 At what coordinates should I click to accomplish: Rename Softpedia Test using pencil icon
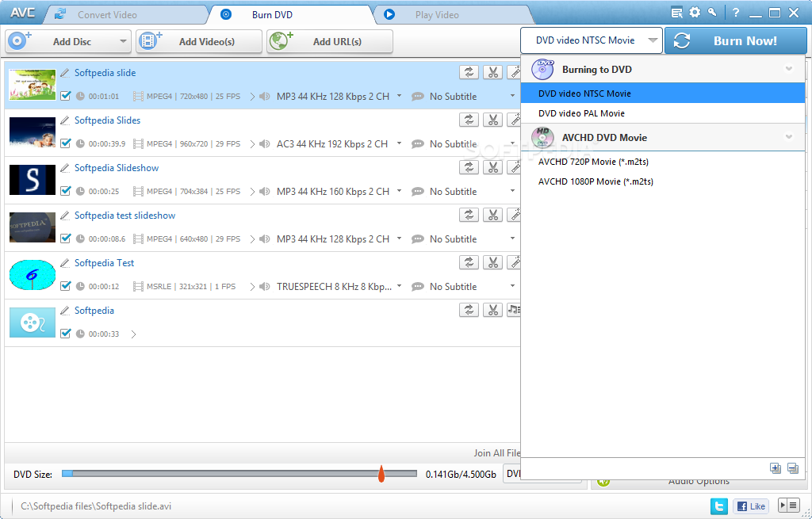(65, 263)
